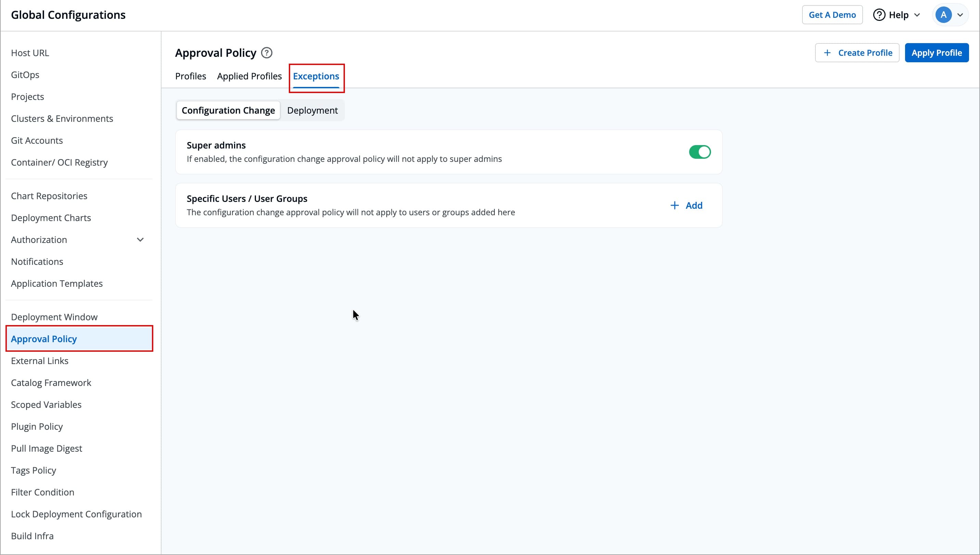Switch to the Profiles tab
980x555 pixels.
point(191,76)
